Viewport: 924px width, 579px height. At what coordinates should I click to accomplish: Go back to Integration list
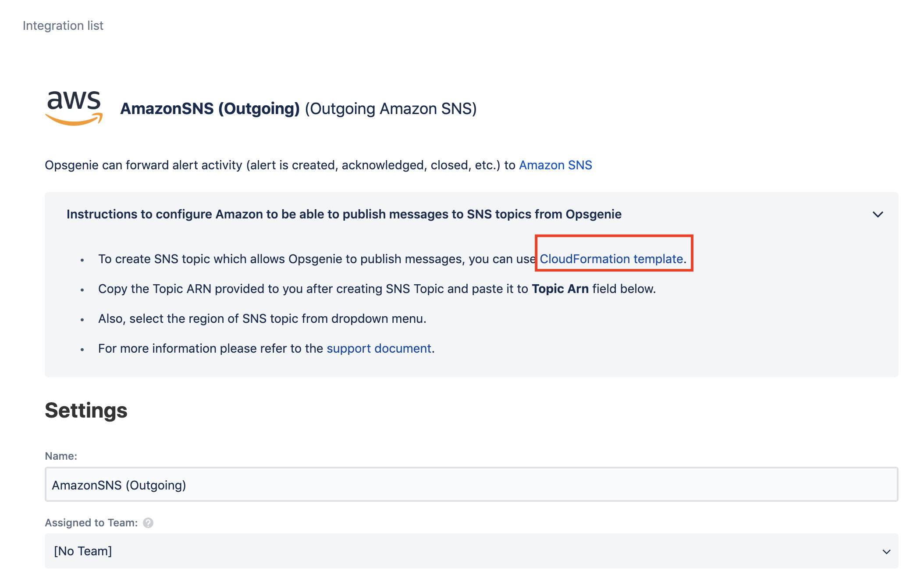click(x=63, y=25)
